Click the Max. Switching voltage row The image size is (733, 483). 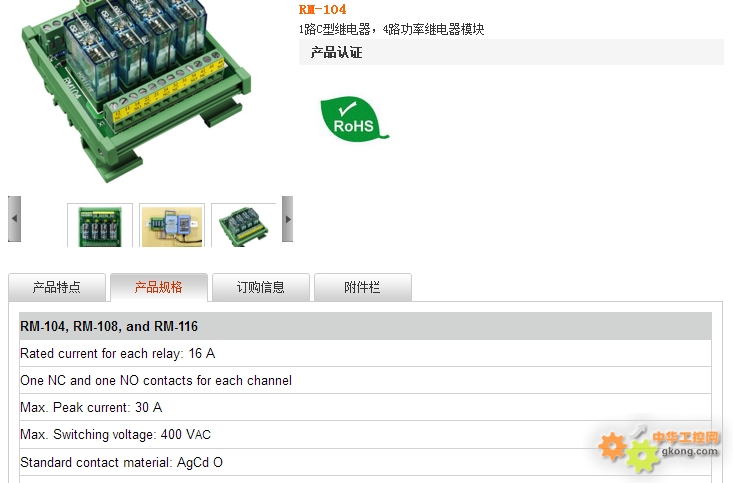365,434
